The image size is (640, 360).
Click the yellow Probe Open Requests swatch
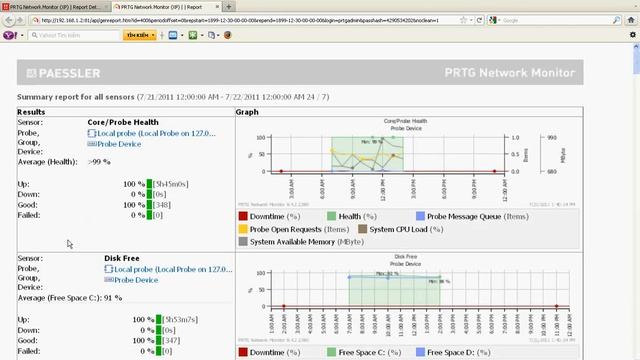243,229
